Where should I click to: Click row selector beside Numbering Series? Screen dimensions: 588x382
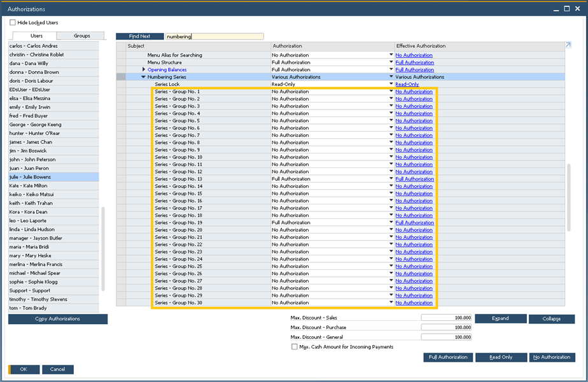point(121,77)
